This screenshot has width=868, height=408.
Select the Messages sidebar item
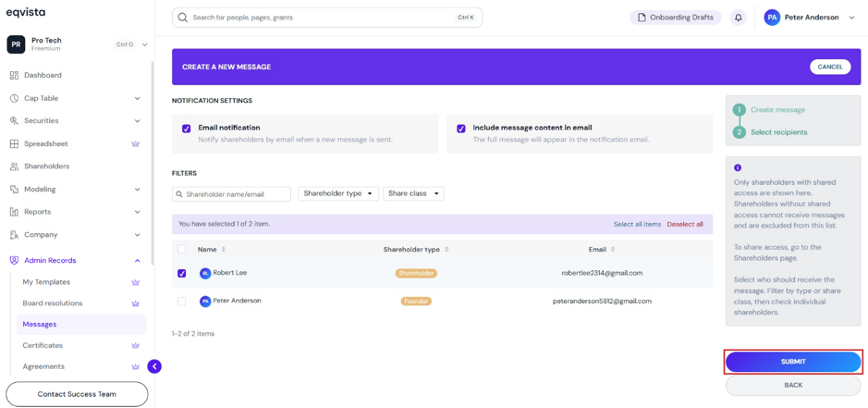coord(81,325)
